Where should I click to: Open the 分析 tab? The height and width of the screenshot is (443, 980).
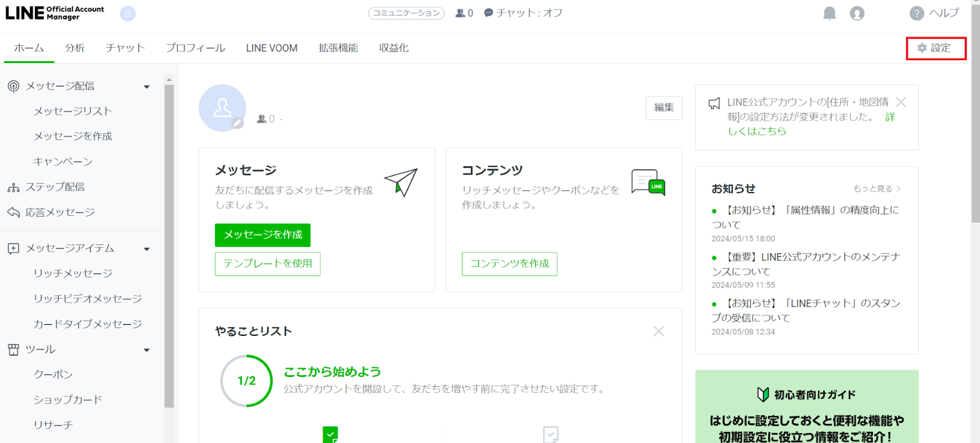pos(75,48)
